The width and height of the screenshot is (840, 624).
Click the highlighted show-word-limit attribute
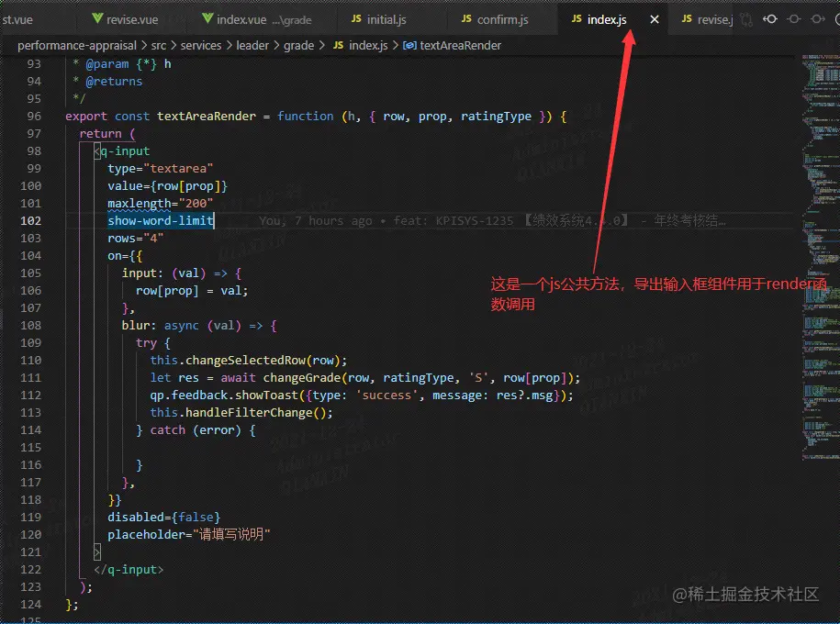pyautogui.click(x=161, y=220)
